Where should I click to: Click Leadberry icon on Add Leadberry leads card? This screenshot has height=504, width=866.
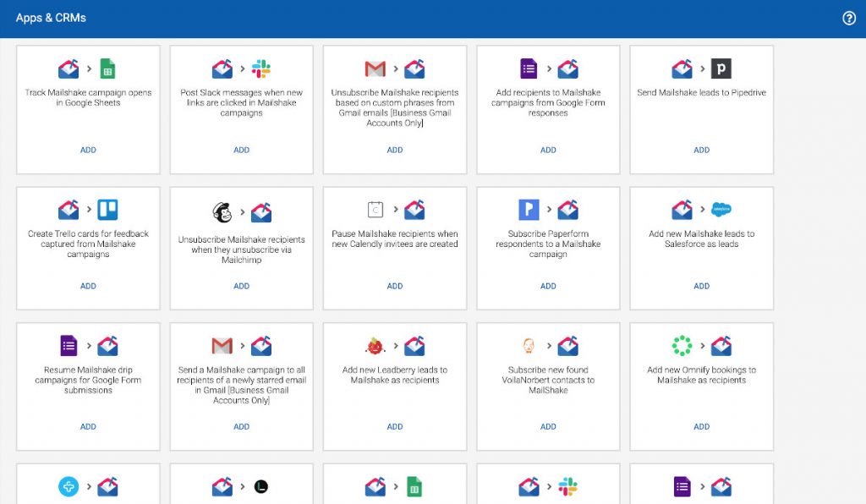[x=375, y=346]
